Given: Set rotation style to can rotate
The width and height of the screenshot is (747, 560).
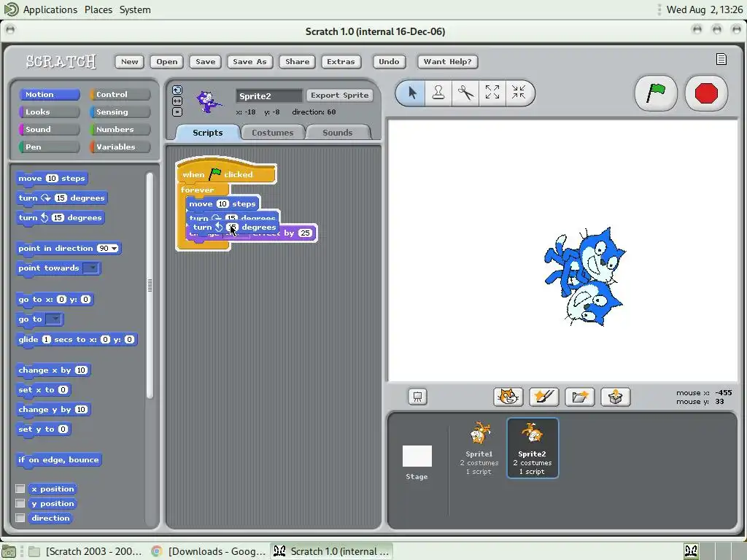Looking at the screenshot, I should (177, 90).
